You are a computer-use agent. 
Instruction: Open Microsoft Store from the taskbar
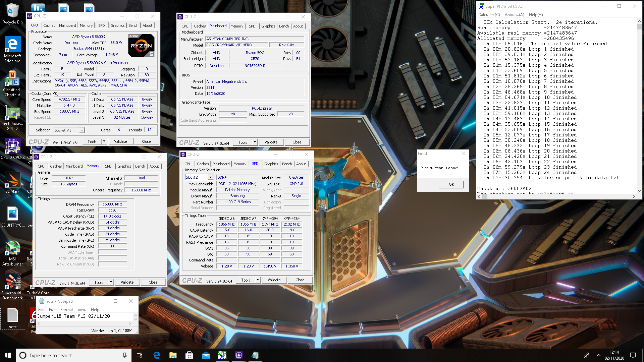(189, 355)
